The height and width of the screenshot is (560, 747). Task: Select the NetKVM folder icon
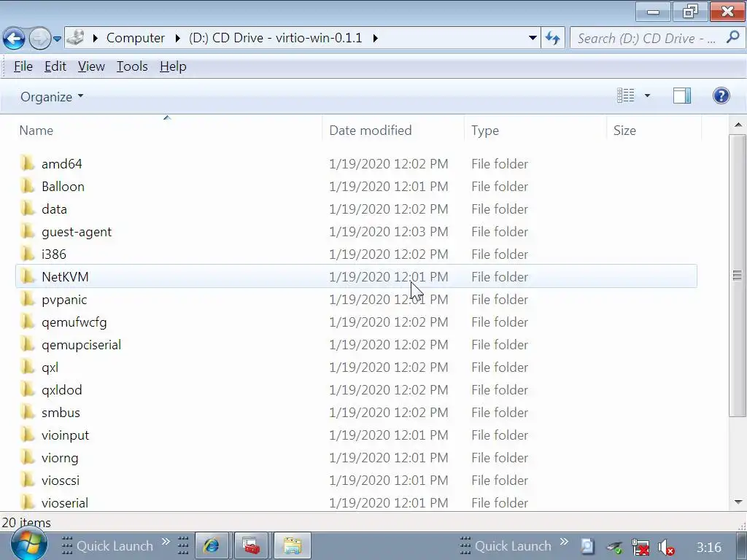28,276
